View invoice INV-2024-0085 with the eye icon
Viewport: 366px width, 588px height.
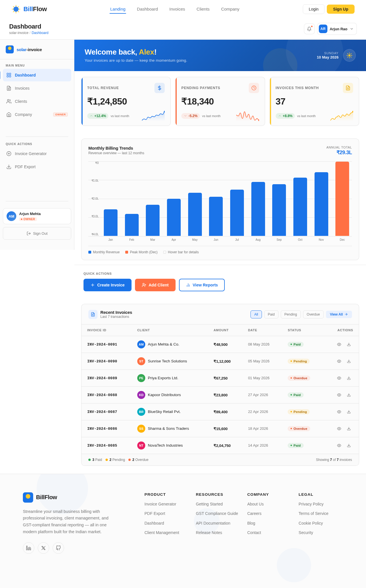point(339,445)
